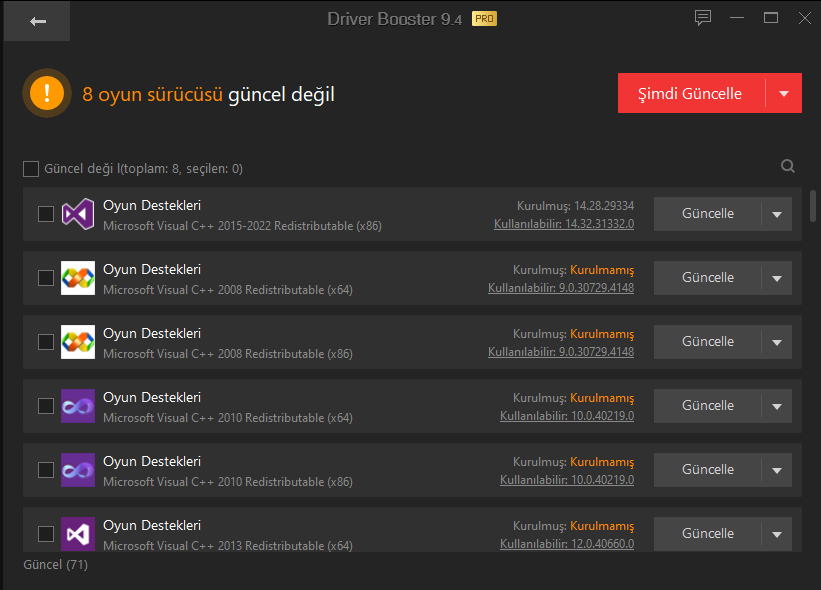
Task: Check the 2013 Redistributable (x64) box
Action: click(x=46, y=533)
